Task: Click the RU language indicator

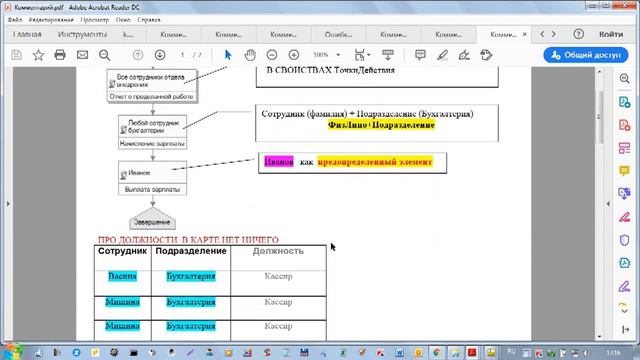Action: click(511, 352)
